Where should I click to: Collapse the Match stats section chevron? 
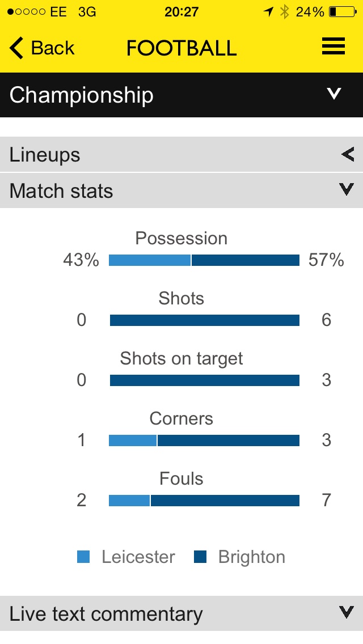[347, 189]
